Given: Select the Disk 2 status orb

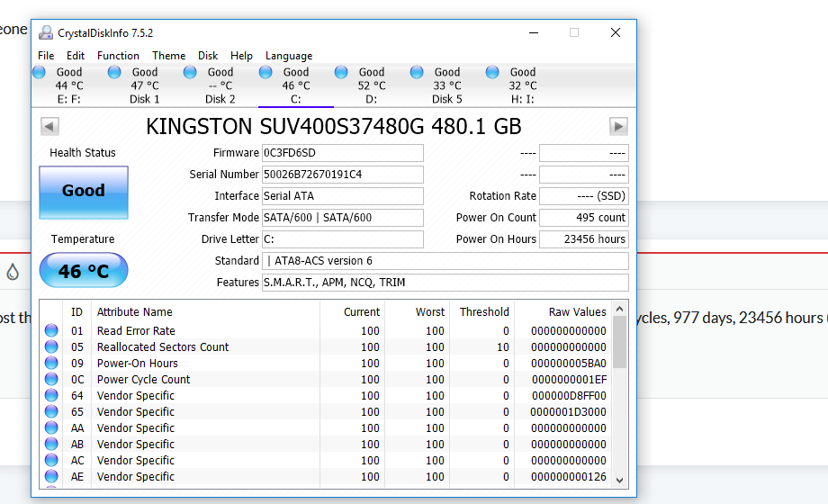Looking at the screenshot, I should [x=190, y=72].
